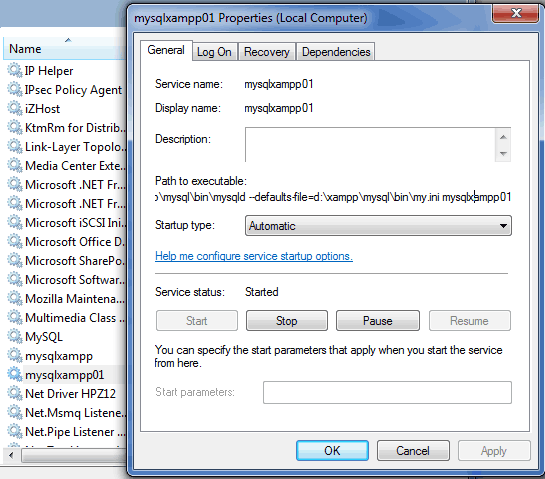Click the Description scroll up arrow

tap(503, 137)
